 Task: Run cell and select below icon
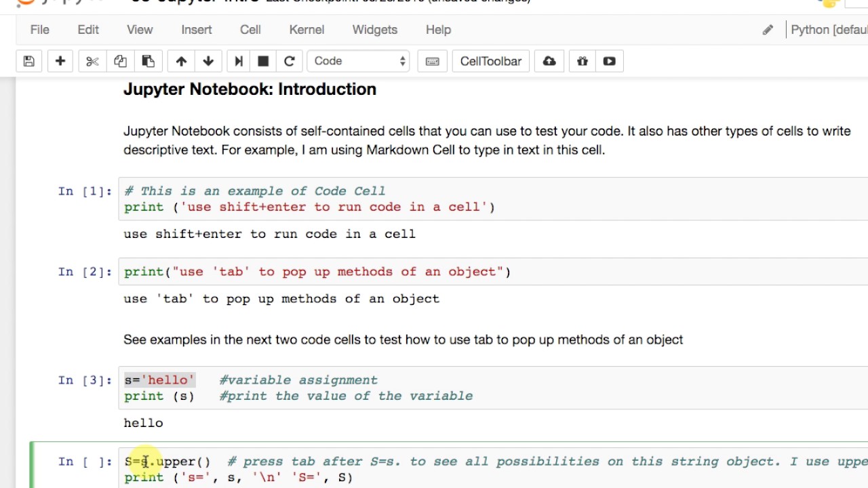(239, 61)
